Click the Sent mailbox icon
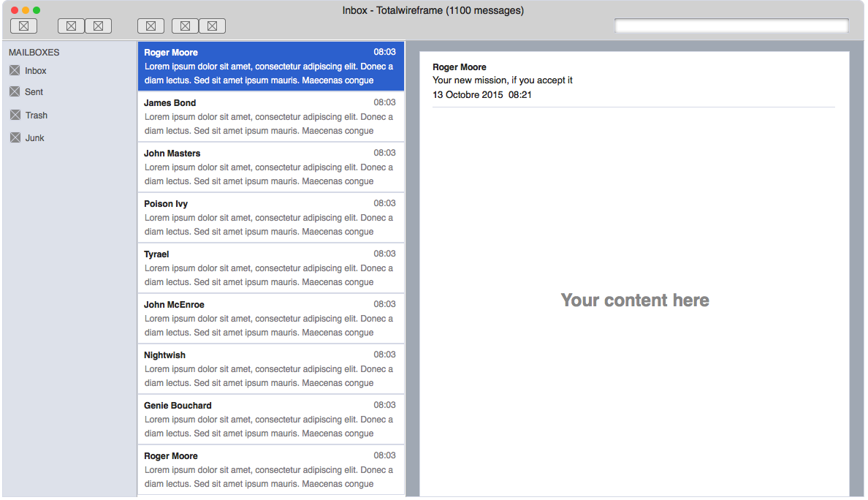 click(x=15, y=92)
